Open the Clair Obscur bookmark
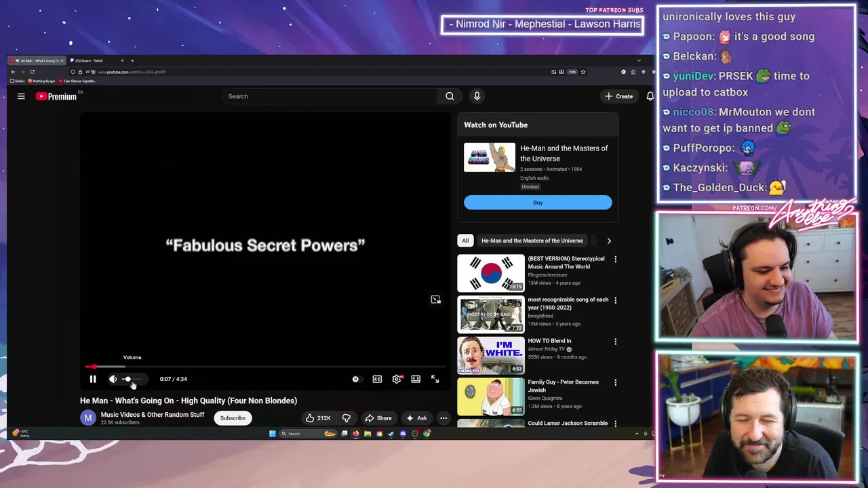This screenshot has width=868, height=488. pos(77,81)
